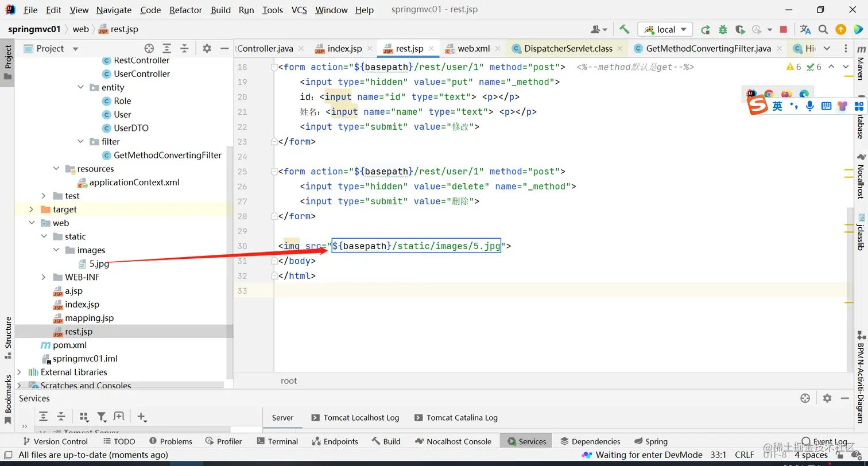This screenshot has height=466, width=868.
Task: Click the Build Project hammer icon
Action: pos(625,29)
